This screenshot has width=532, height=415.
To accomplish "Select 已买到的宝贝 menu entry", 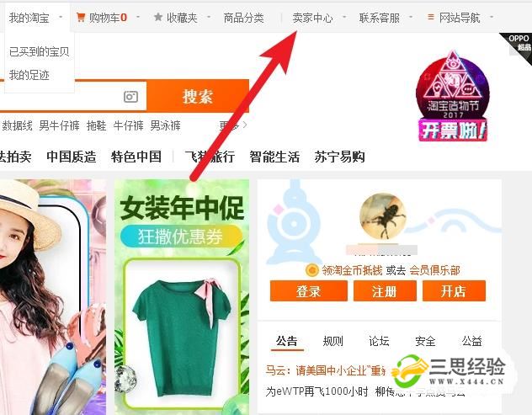I will (x=40, y=51).
